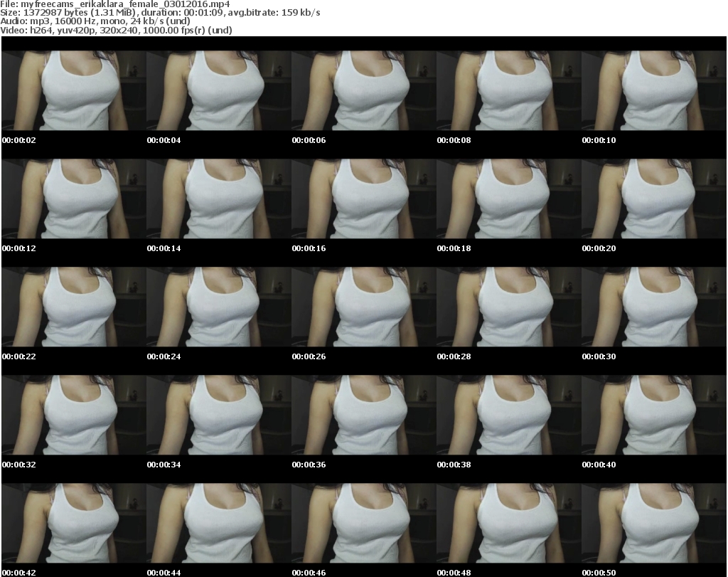Click the File name header line
The image size is (728, 577).
click(115, 4)
